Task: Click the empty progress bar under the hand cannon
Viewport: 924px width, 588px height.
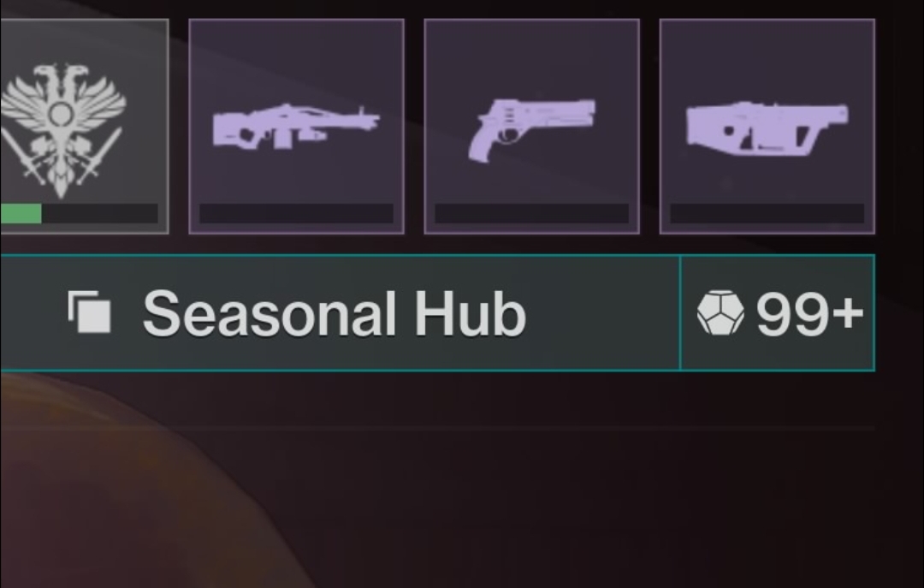Action: tap(532, 213)
